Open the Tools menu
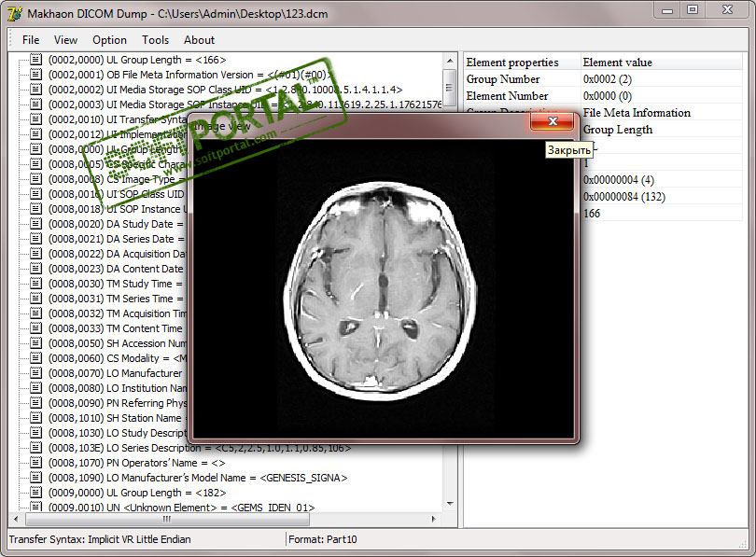This screenshot has width=756, height=557. coord(155,40)
